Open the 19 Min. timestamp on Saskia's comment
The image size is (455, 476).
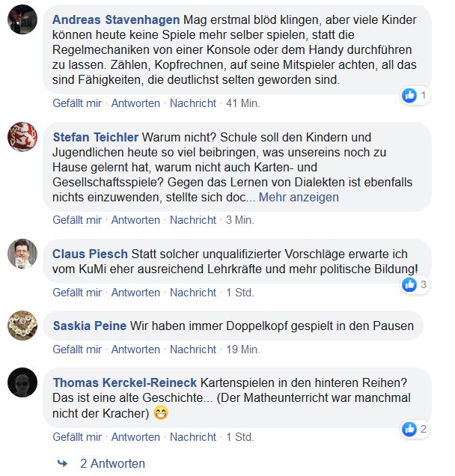tap(243, 350)
